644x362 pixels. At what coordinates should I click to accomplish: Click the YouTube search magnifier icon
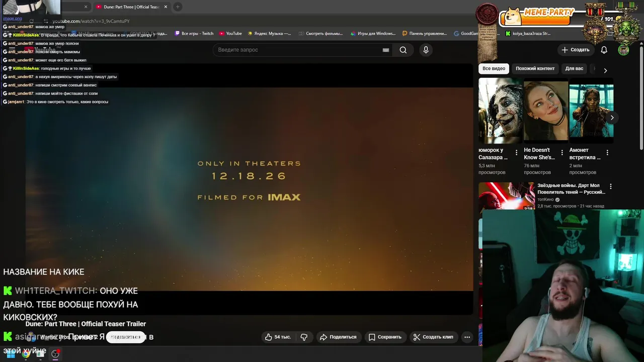(403, 50)
